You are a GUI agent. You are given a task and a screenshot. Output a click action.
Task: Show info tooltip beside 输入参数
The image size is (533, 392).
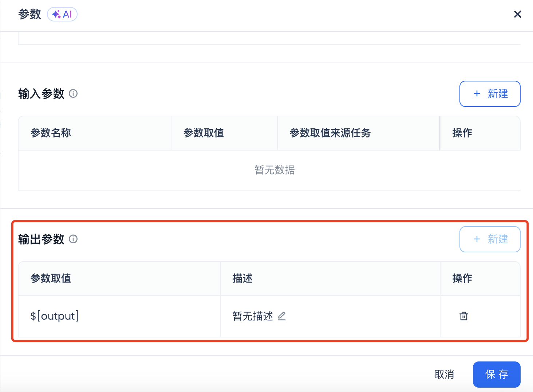(x=73, y=94)
